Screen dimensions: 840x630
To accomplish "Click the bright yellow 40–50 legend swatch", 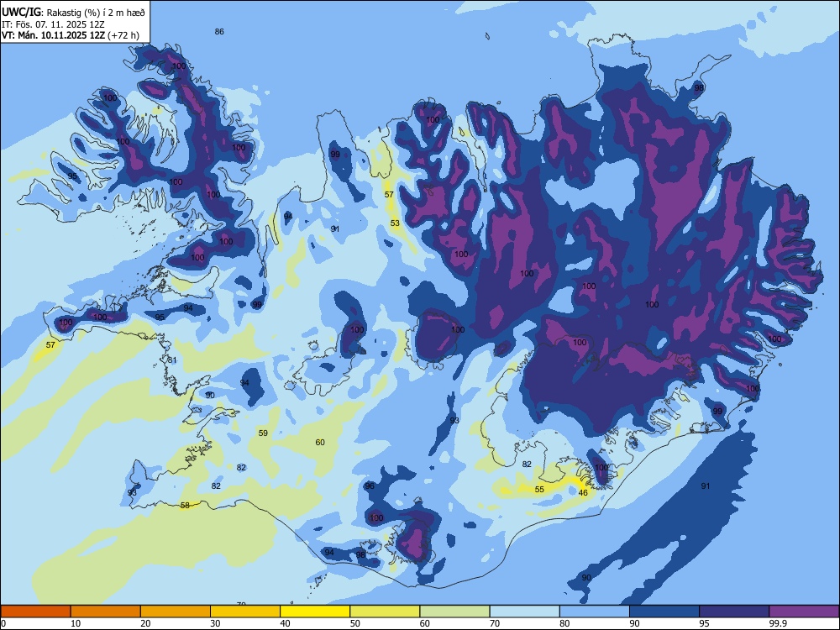I will 315,612.
